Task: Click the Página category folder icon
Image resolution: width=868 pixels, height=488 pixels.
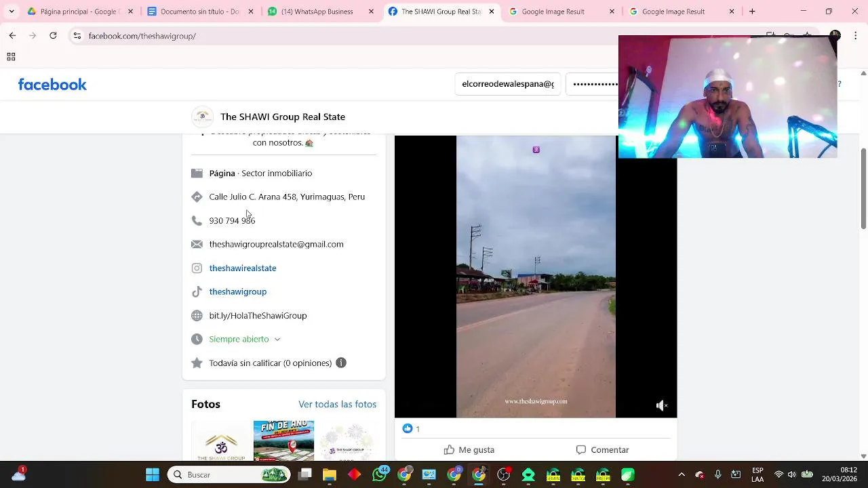Action: pyautogui.click(x=197, y=174)
